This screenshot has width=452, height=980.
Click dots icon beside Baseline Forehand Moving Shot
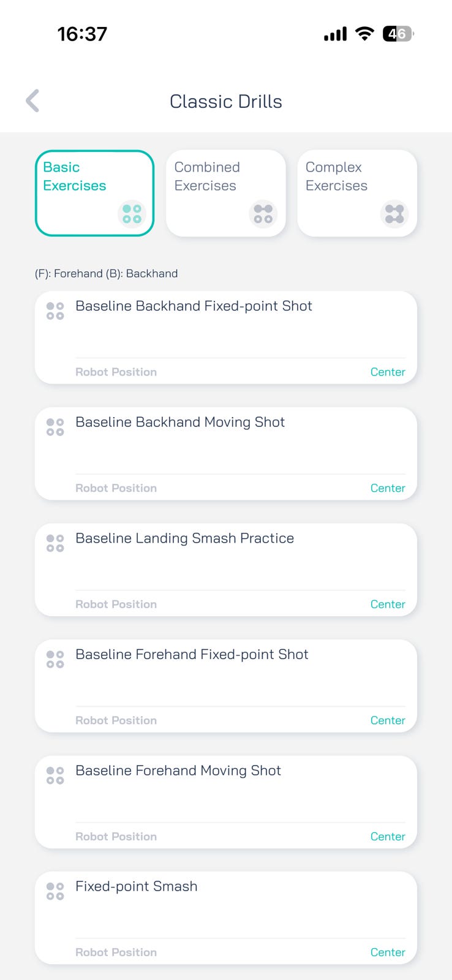[x=55, y=775]
